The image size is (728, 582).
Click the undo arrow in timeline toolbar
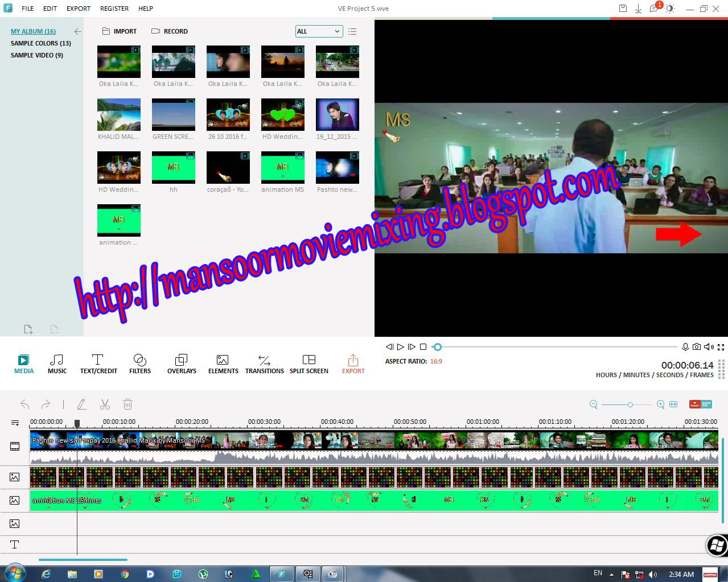pyautogui.click(x=24, y=404)
